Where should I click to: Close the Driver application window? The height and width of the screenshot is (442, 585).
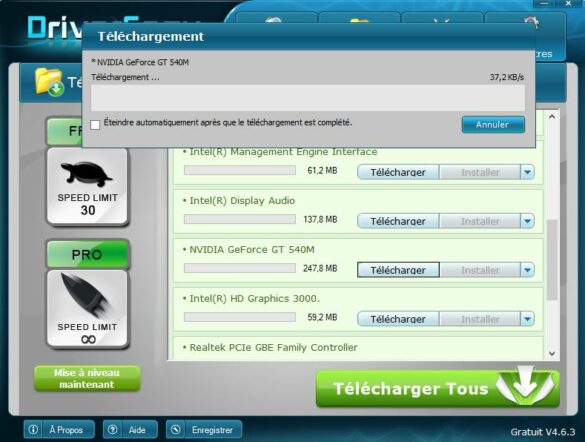pyautogui.click(x=569, y=3)
